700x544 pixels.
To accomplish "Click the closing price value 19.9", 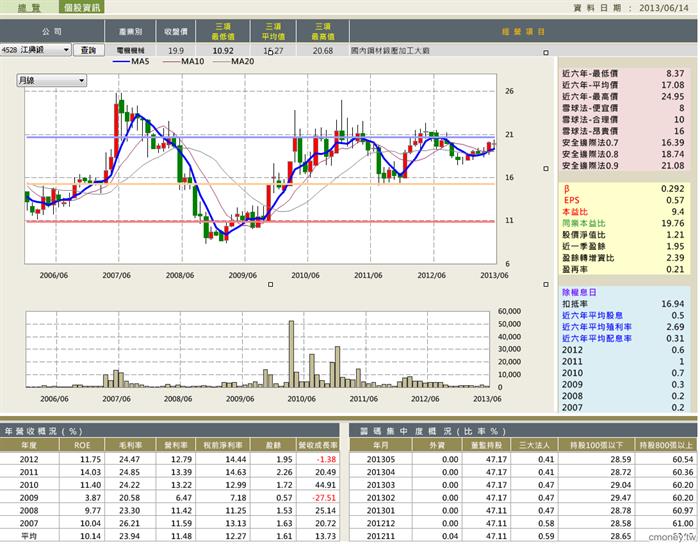I will (175, 50).
